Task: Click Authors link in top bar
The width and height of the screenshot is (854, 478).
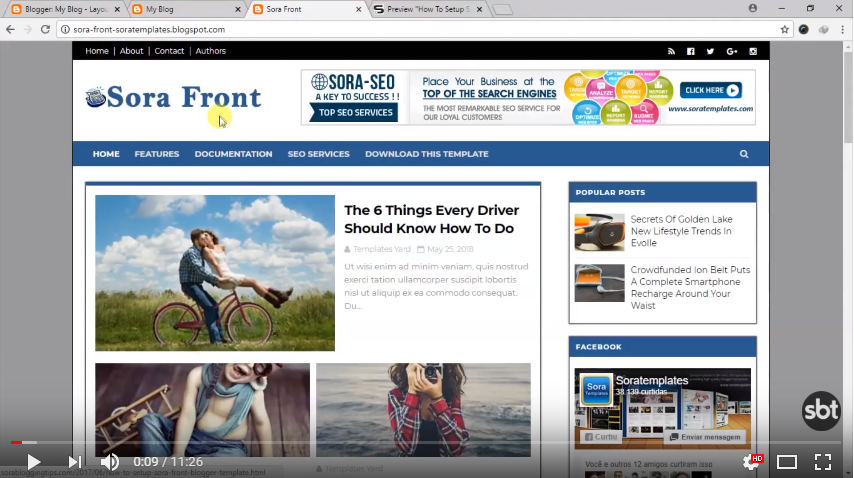Action: [211, 51]
